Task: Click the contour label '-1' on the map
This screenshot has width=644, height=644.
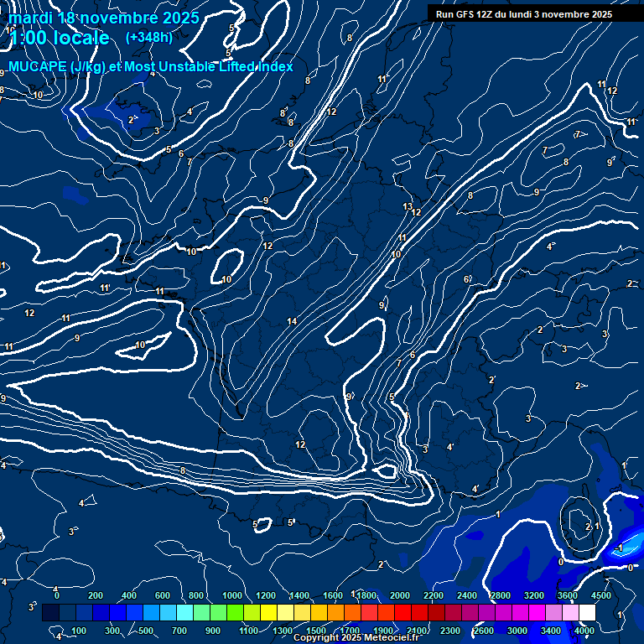Action: (x=619, y=548)
